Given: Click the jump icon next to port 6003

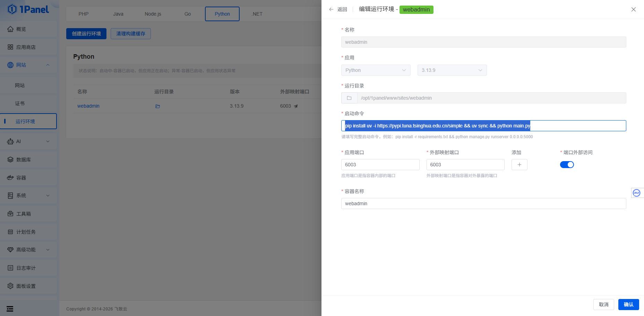Looking at the screenshot, I should tap(296, 106).
